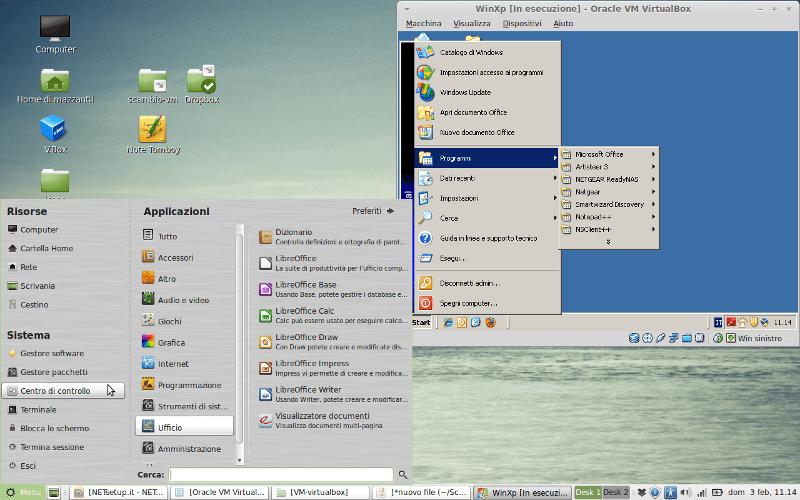Open Cestino from Risorse list
The height and width of the screenshot is (500, 800).
coord(63,305)
